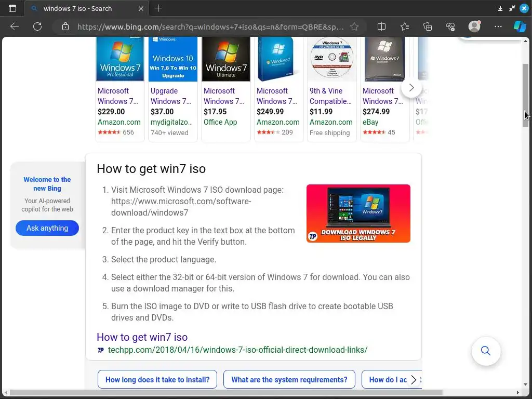This screenshot has height=399, width=532.
Task: Add page to favorites star
Action: pos(354,26)
